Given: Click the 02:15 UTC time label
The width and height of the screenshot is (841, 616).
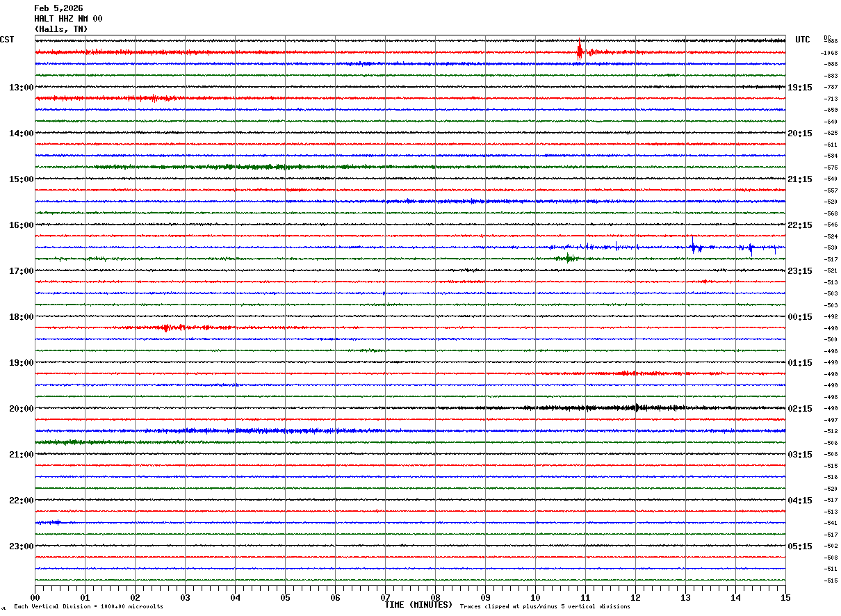Looking at the screenshot, I should coord(800,409).
